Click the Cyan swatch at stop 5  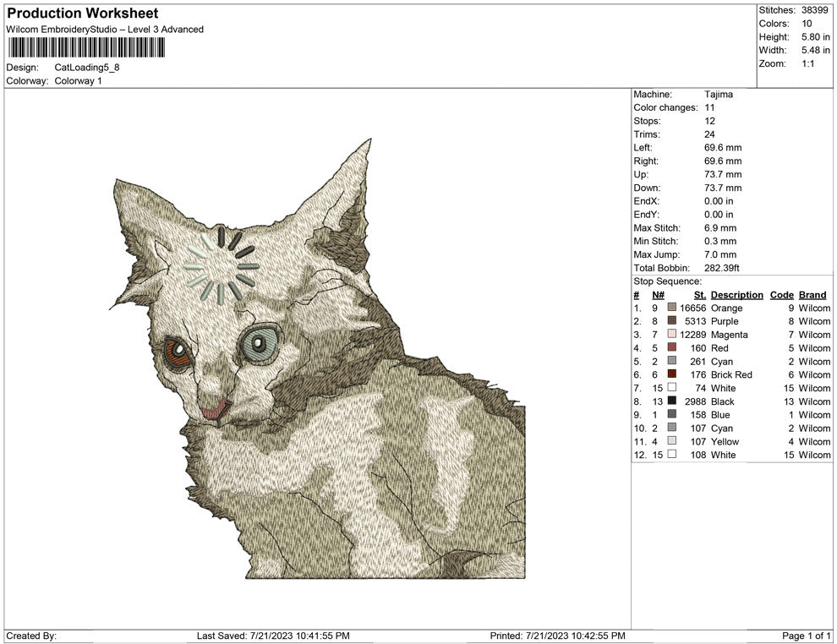click(x=672, y=361)
